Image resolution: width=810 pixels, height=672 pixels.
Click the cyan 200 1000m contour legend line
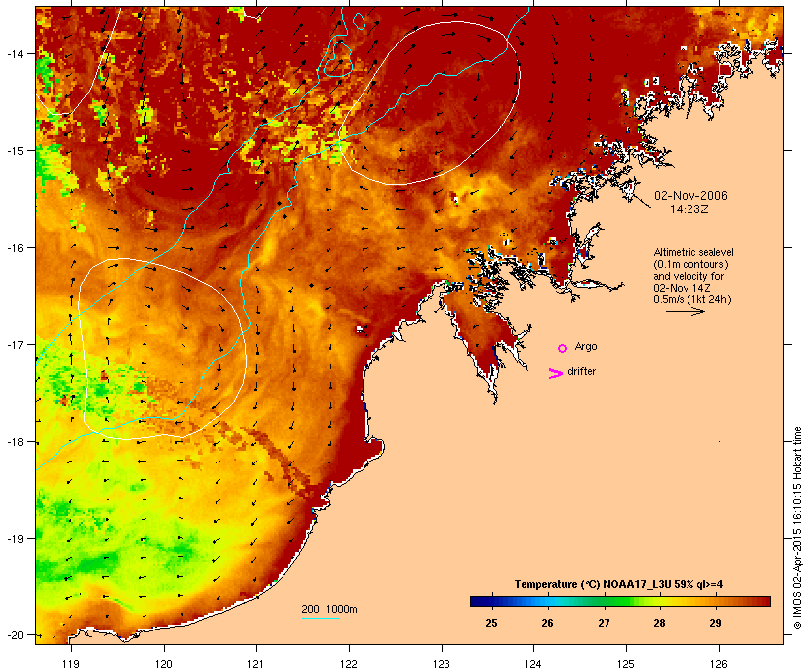[321, 618]
